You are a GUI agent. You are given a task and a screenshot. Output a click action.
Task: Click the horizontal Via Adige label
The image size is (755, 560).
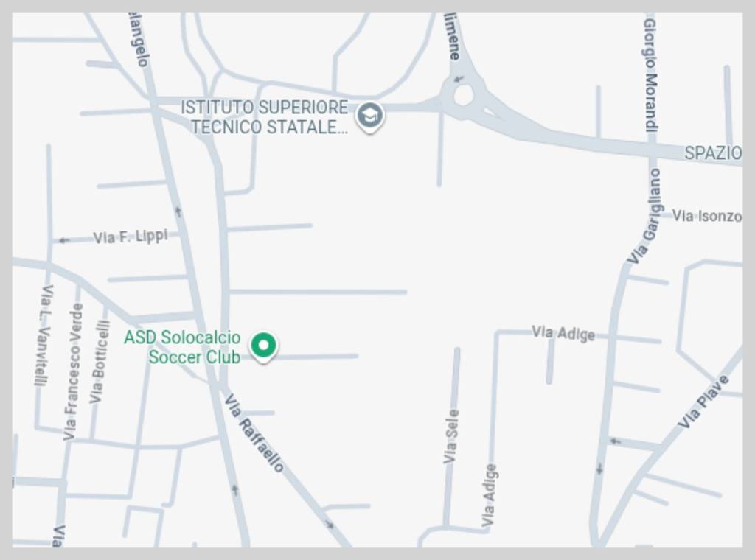563,333
